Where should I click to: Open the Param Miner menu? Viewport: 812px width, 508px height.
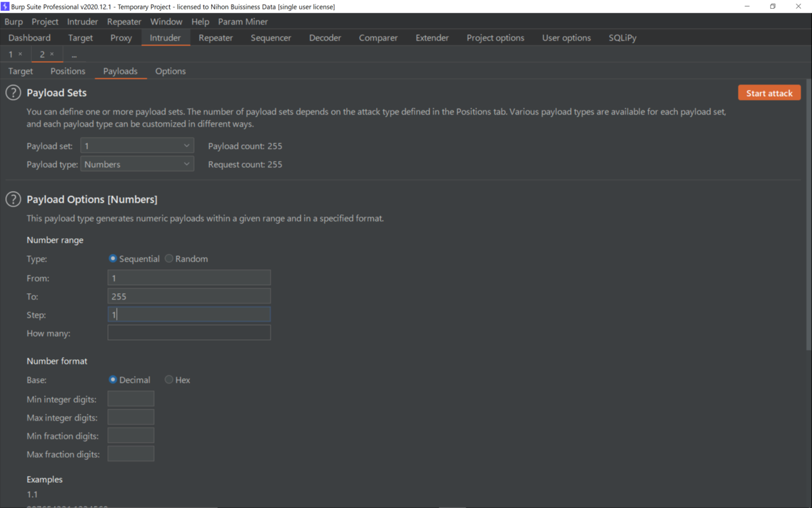coord(243,22)
